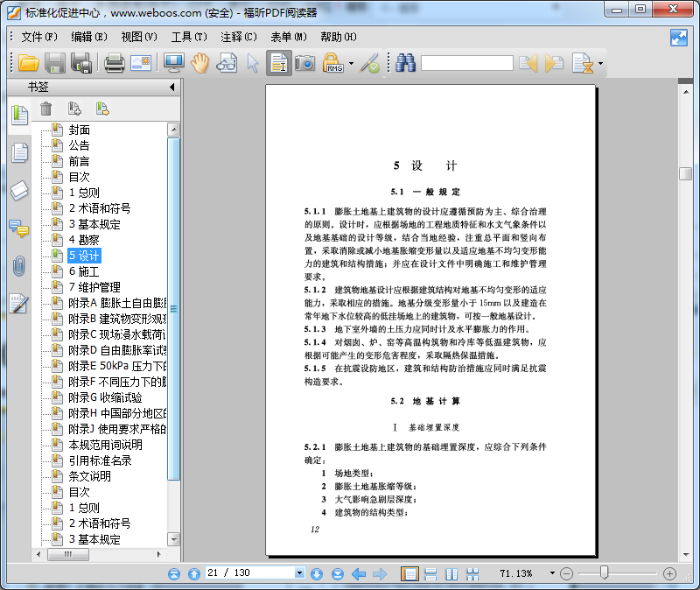Click the Print icon in toolbar

pyautogui.click(x=114, y=63)
